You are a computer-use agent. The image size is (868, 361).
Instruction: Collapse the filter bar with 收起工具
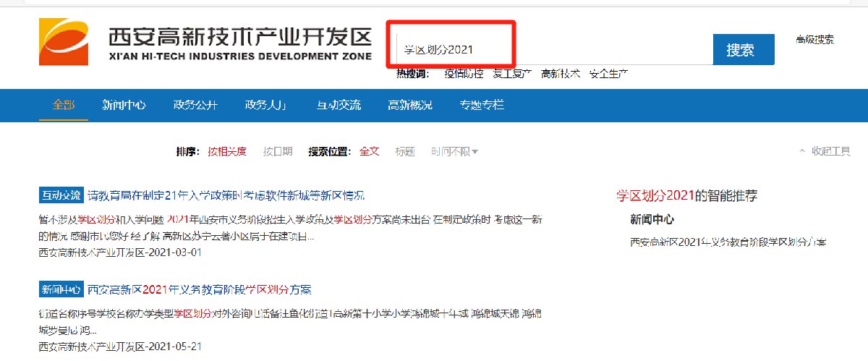pos(825,151)
